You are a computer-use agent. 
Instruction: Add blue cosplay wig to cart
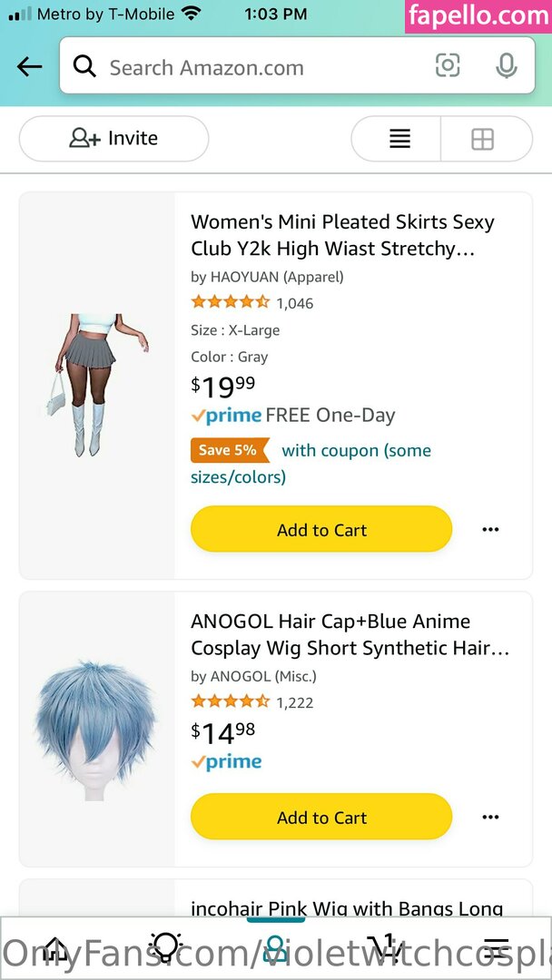(321, 817)
